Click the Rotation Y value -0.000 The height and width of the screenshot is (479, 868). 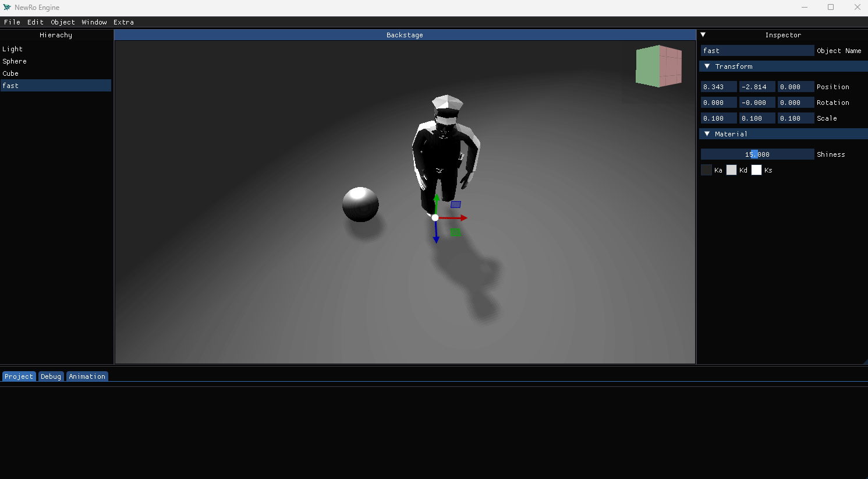click(x=757, y=103)
